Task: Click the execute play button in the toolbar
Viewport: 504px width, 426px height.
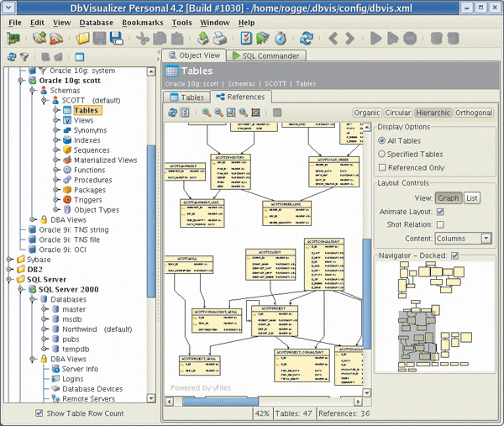Action: click(x=375, y=39)
